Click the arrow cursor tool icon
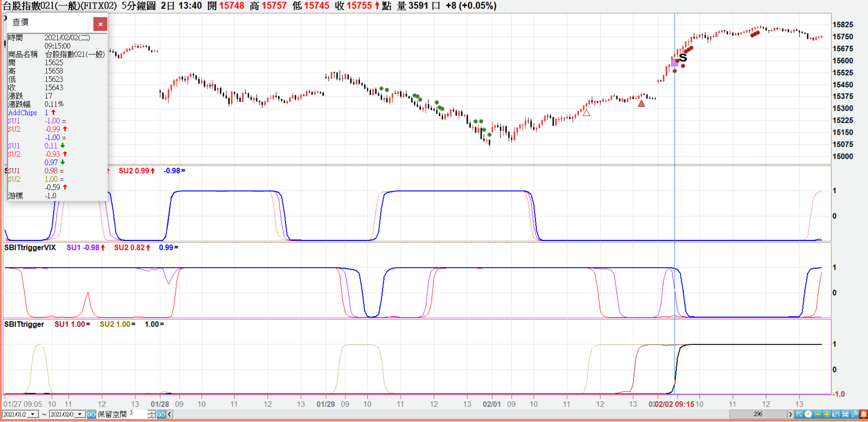 pyautogui.click(x=799, y=414)
